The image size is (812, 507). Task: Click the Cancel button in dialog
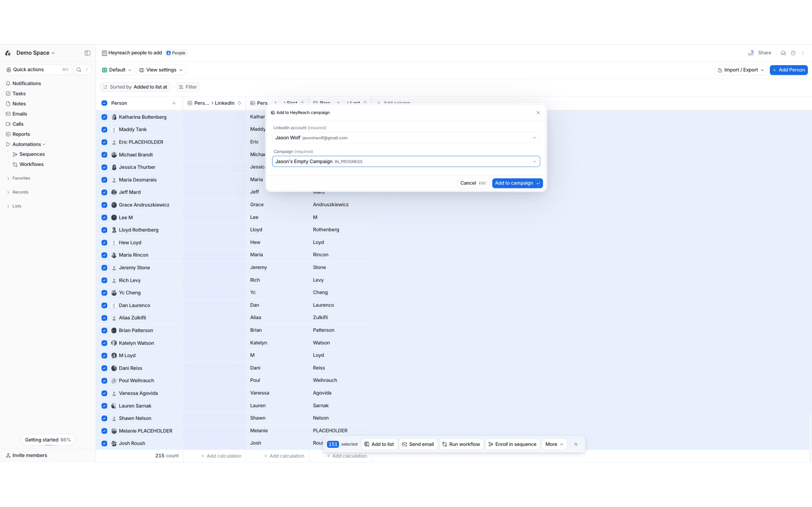[x=473, y=183]
